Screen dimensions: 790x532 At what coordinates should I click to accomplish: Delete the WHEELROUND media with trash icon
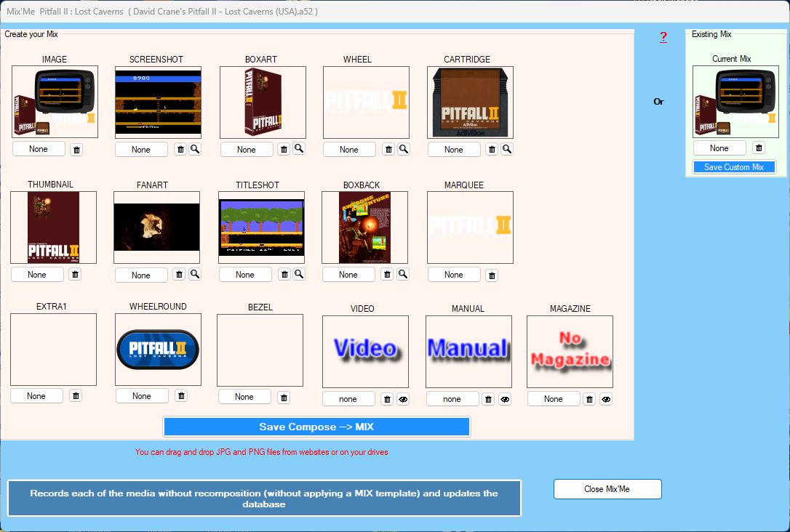[181, 395]
